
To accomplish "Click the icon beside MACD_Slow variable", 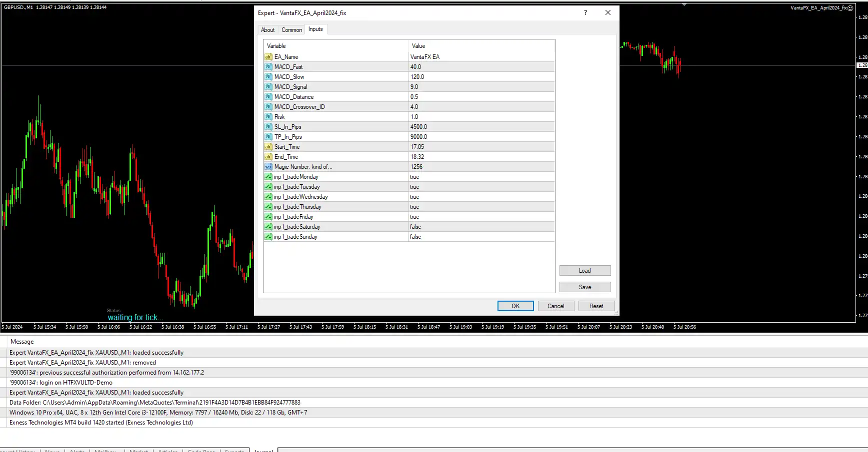I will point(268,77).
